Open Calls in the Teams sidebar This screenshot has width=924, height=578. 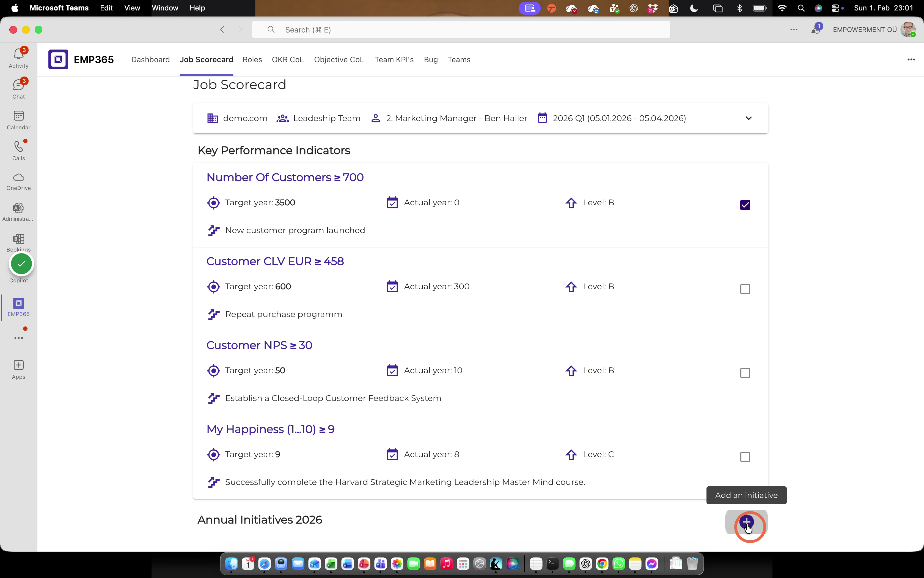[x=18, y=150]
